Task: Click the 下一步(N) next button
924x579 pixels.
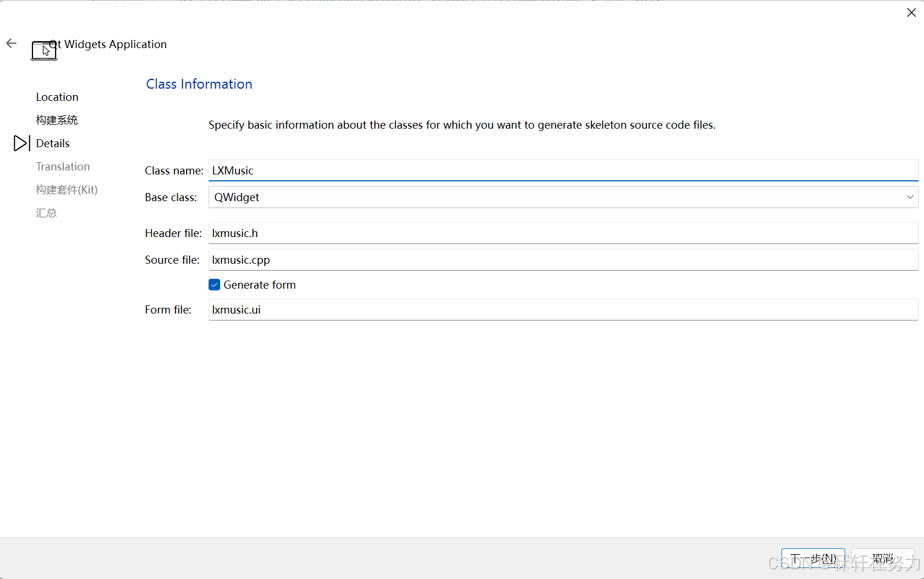Action: point(813,559)
